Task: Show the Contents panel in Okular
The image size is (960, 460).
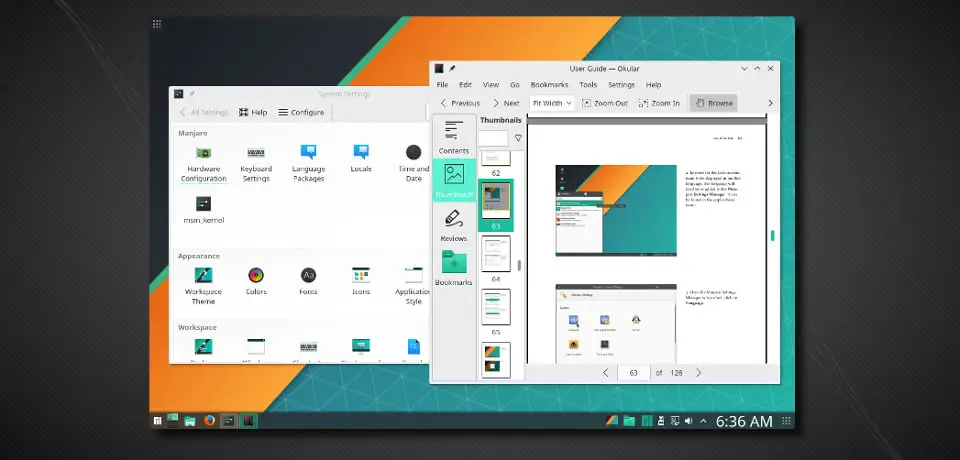Action: coord(454,137)
